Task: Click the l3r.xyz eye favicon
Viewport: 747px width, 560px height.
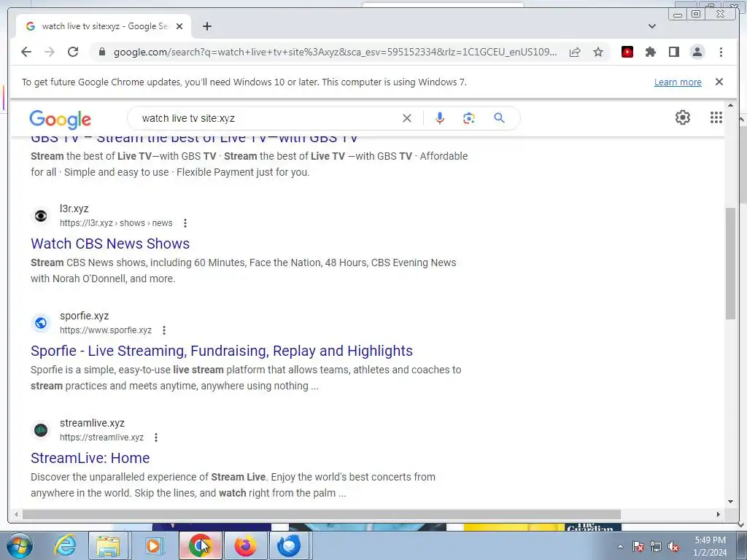Action: 41,216
